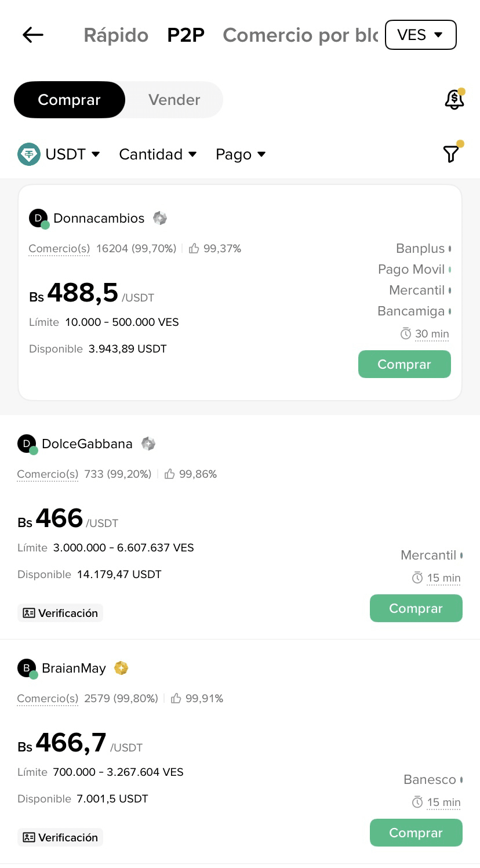Tap DolceGabbana merchant badge icon
The image size is (480, 868).
coord(148,444)
